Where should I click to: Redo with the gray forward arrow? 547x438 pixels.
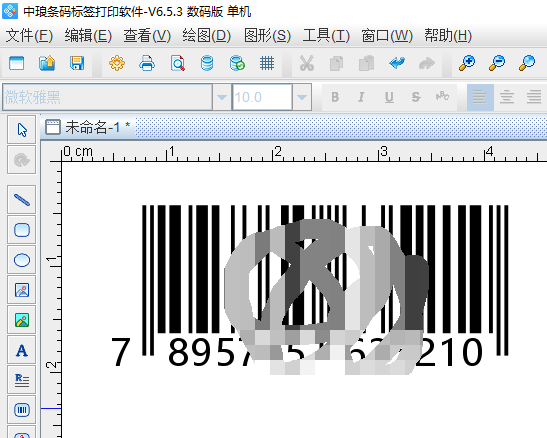427,63
